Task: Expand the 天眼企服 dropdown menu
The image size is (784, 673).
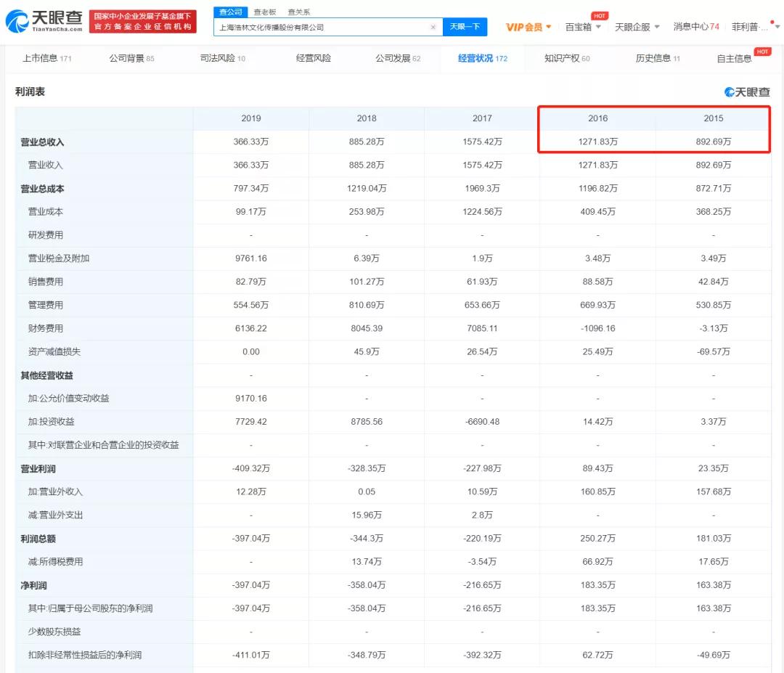Action: pyautogui.click(x=637, y=27)
